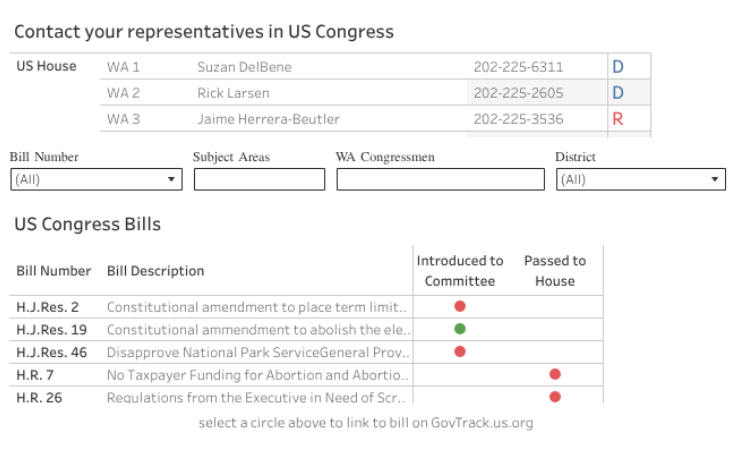Select the WA 3 district cell
736x454 pixels.
pos(123,119)
